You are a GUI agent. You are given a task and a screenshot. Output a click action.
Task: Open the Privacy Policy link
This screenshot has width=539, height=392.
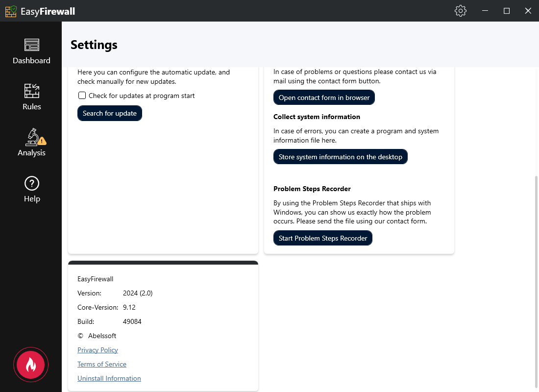(98, 350)
